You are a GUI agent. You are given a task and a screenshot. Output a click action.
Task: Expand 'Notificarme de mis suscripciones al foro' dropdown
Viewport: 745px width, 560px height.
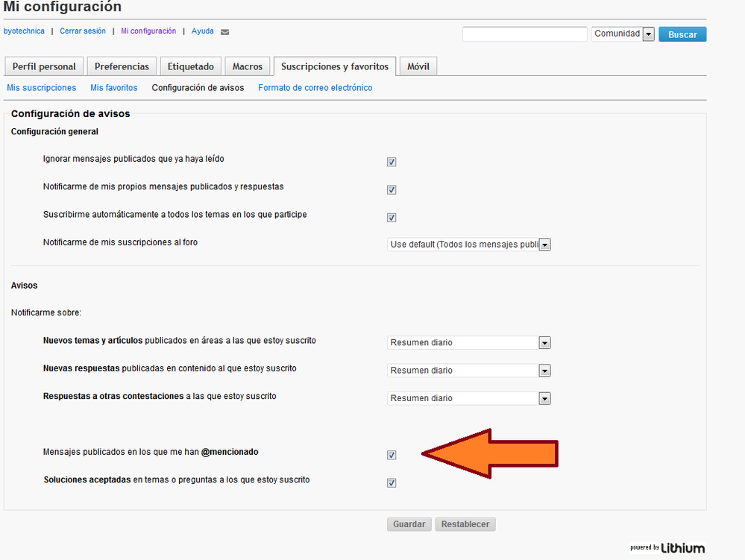pos(469,245)
